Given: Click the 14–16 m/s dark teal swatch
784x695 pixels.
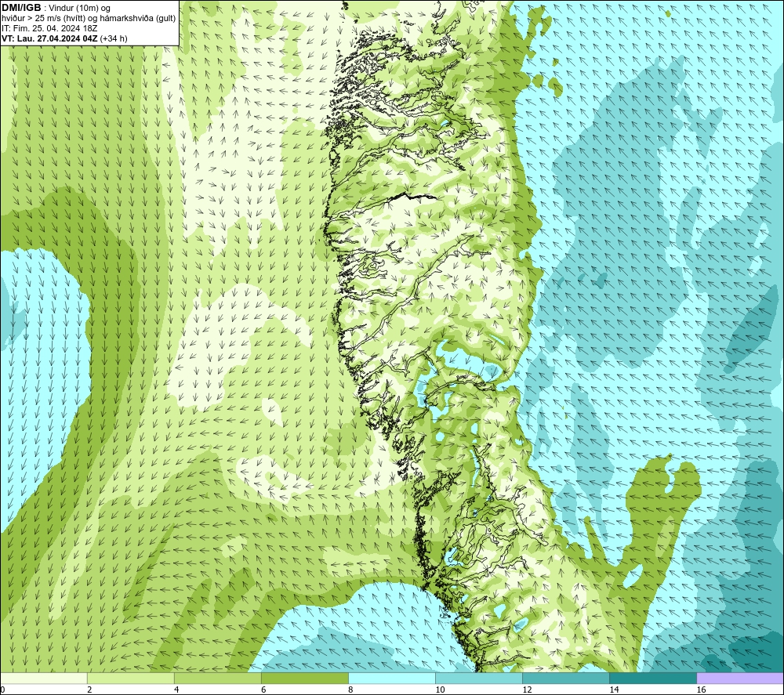Looking at the screenshot, I should (x=652, y=678).
